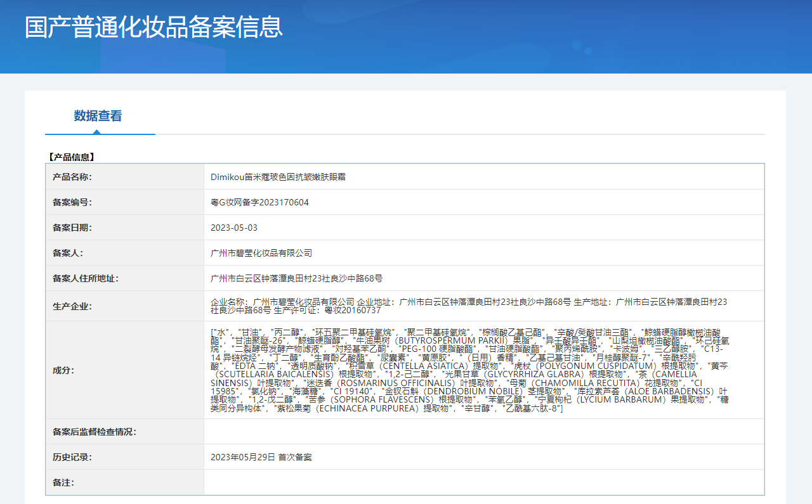Click the 历史记录 row label
This screenshot has height=504, width=812.
point(72,457)
